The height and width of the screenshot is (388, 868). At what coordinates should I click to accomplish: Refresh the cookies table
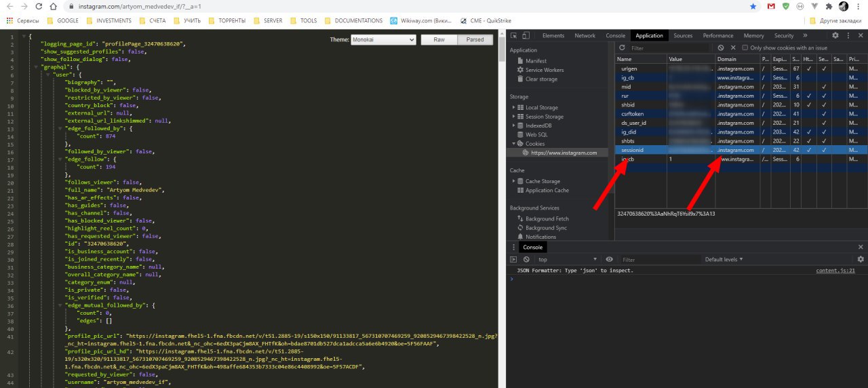pyautogui.click(x=622, y=48)
